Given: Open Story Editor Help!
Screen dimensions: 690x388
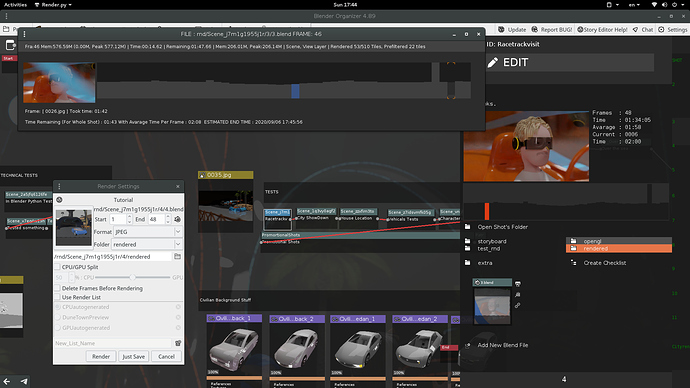Looking at the screenshot, I should tap(602, 29).
